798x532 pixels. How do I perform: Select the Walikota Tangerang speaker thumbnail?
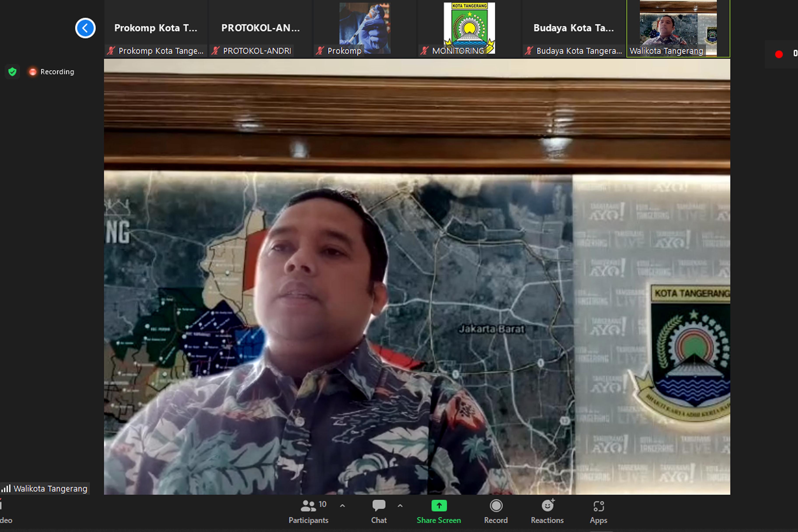(678, 28)
